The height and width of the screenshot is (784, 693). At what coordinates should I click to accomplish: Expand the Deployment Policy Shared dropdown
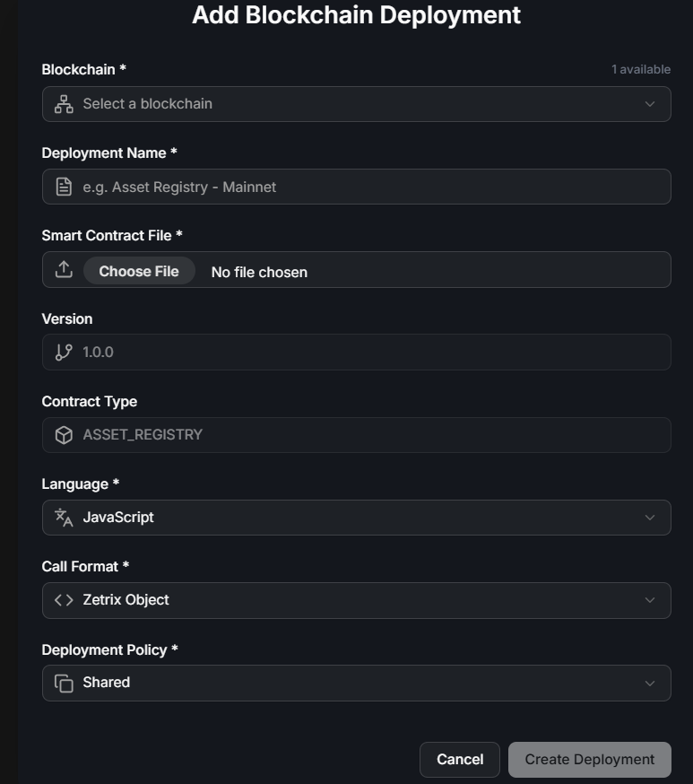[x=356, y=683]
